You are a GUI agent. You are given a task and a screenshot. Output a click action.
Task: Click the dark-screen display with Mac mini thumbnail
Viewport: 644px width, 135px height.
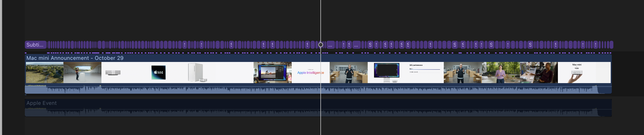tap(387, 73)
